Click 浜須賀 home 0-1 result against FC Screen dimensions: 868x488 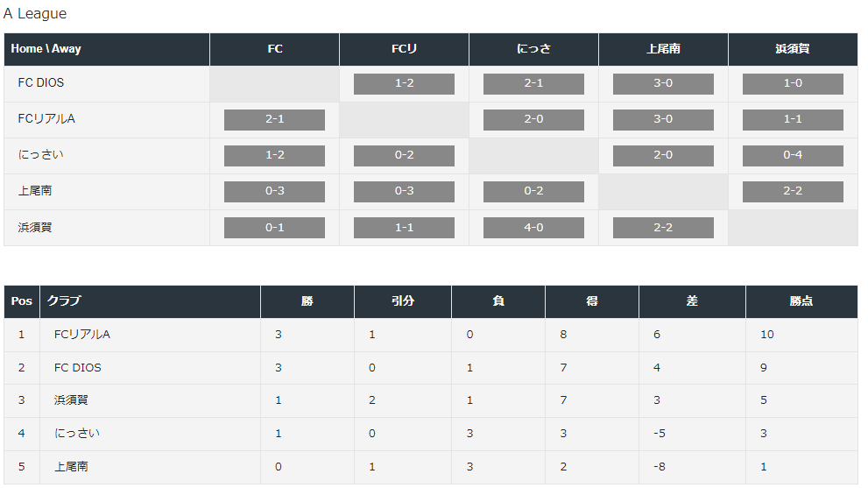coord(274,228)
